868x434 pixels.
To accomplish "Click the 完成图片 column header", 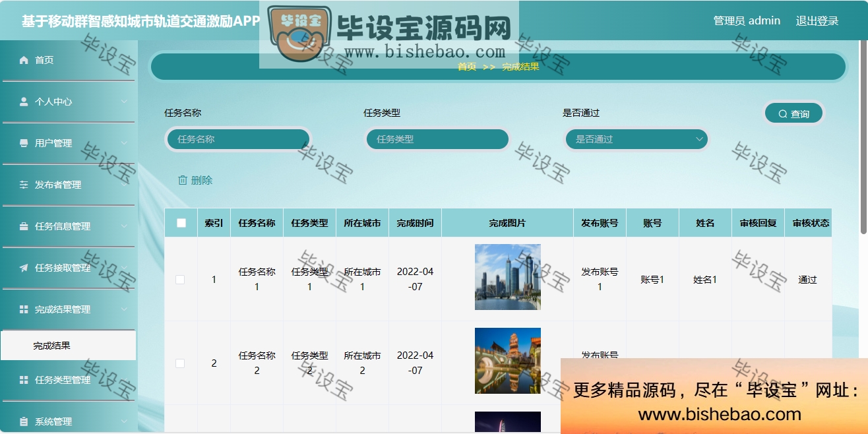I will point(507,223).
